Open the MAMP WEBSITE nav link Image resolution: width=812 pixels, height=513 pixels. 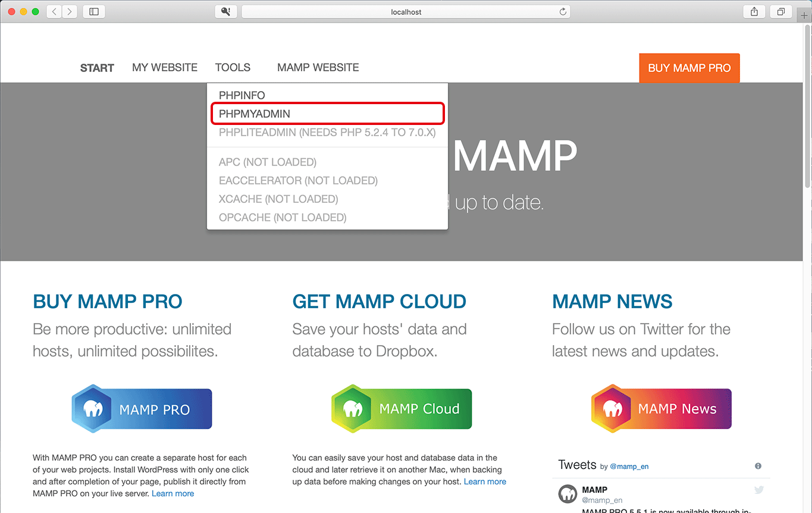pyautogui.click(x=318, y=67)
